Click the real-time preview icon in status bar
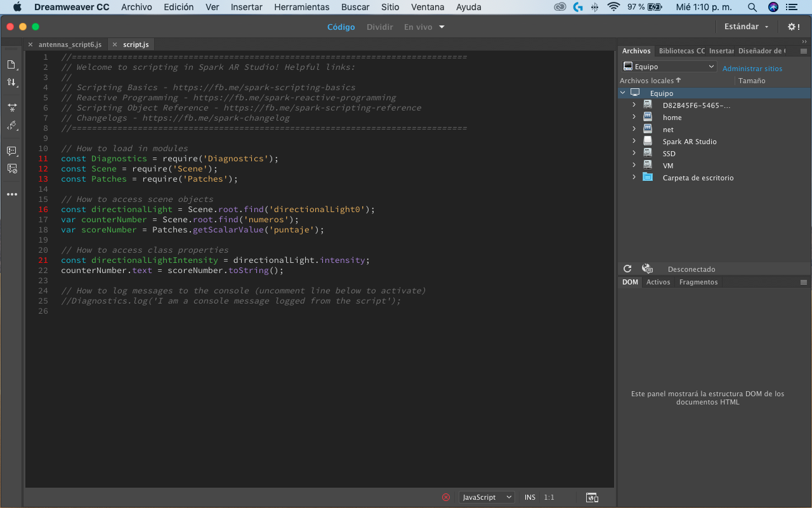 point(592,497)
